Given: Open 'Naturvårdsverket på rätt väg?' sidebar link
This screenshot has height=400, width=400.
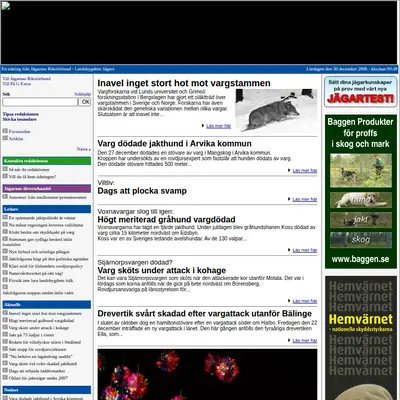Looking at the screenshot, I should click(36, 273).
